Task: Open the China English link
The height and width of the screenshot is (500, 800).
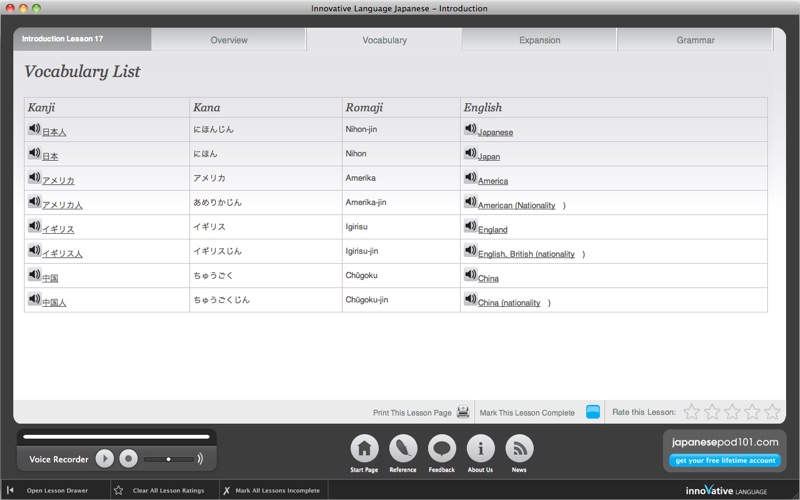Action: 488,278
